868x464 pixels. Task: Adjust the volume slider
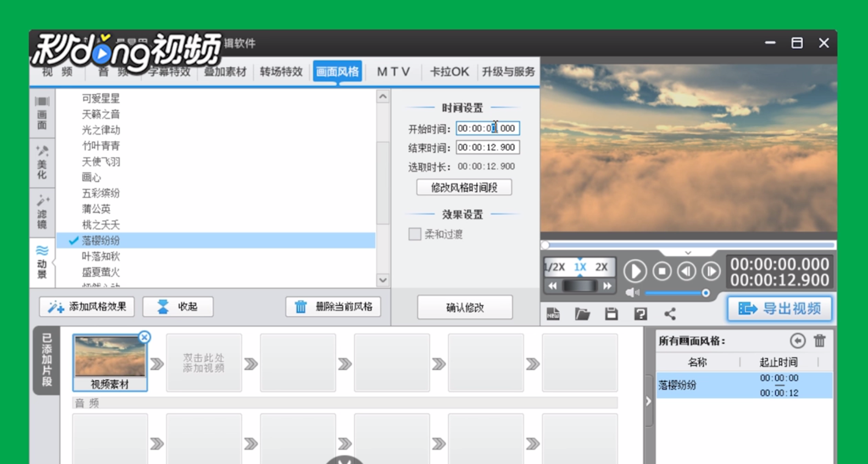coord(677,293)
